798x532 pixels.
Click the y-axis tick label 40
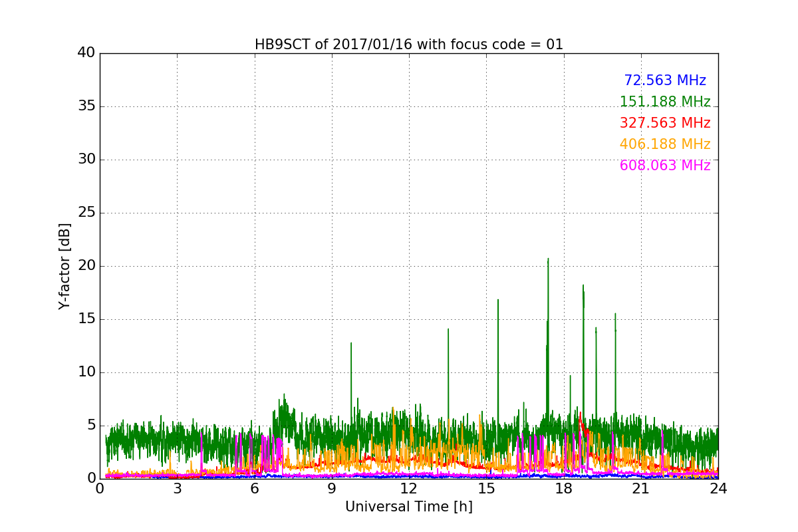click(86, 53)
